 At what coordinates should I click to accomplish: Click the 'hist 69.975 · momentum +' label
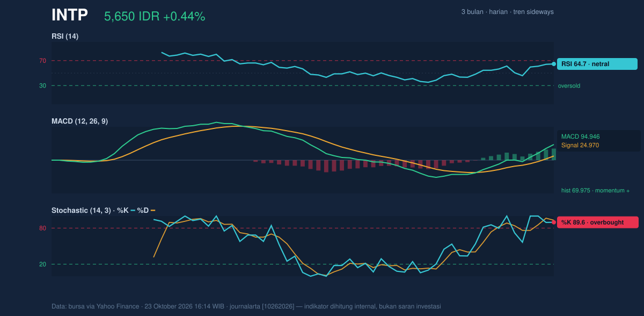tap(596, 190)
